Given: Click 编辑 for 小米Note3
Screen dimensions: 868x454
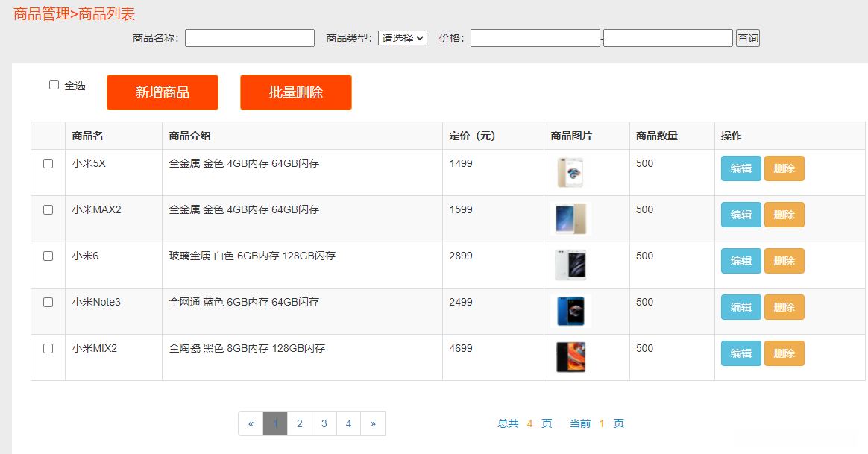Looking at the screenshot, I should click(x=740, y=307).
